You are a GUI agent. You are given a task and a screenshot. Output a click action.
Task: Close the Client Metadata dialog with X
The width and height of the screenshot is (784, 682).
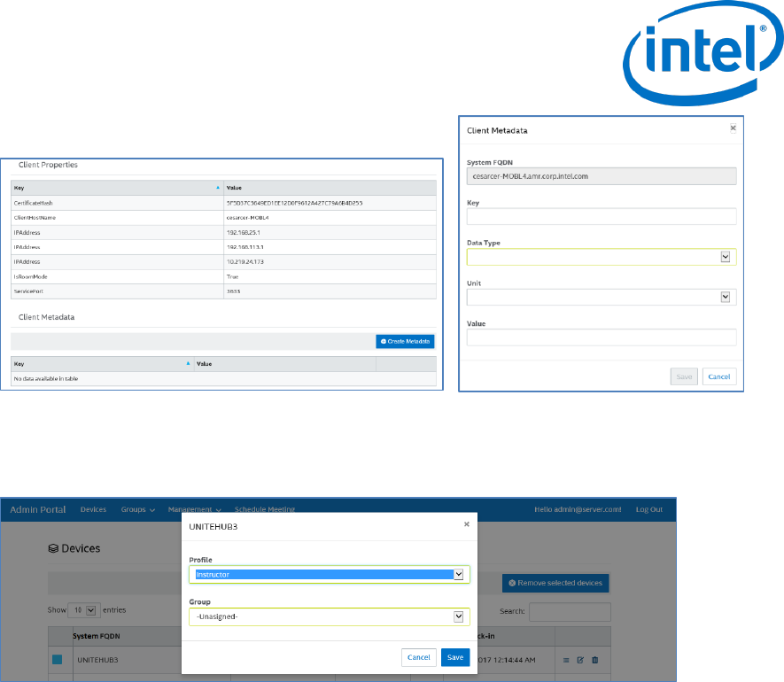(732, 128)
